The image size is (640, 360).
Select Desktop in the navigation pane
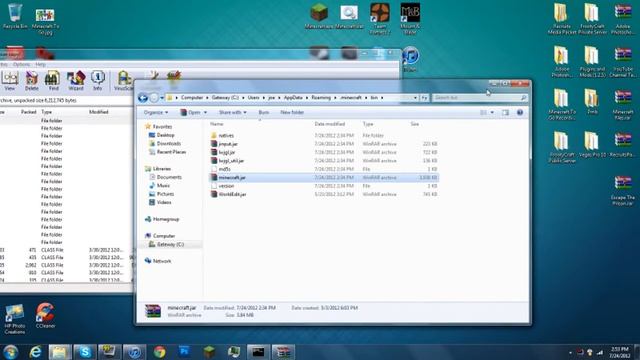(x=162, y=135)
